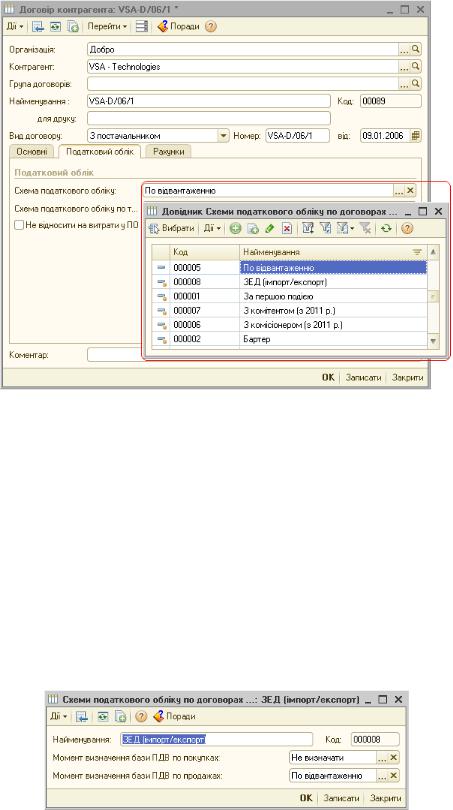Viewport: 453px width, 810px height.
Task: Switch to the Основні tab
Action: (x=32, y=152)
